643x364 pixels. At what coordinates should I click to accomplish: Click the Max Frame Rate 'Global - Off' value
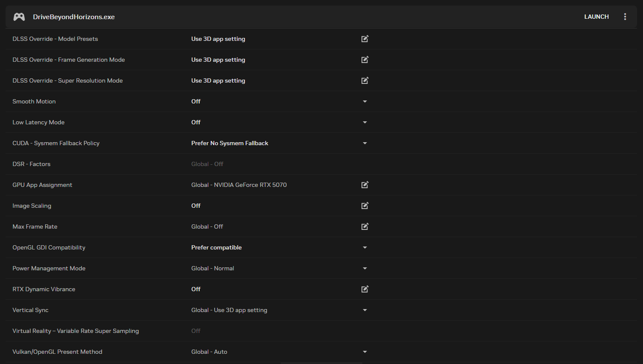click(207, 226)
